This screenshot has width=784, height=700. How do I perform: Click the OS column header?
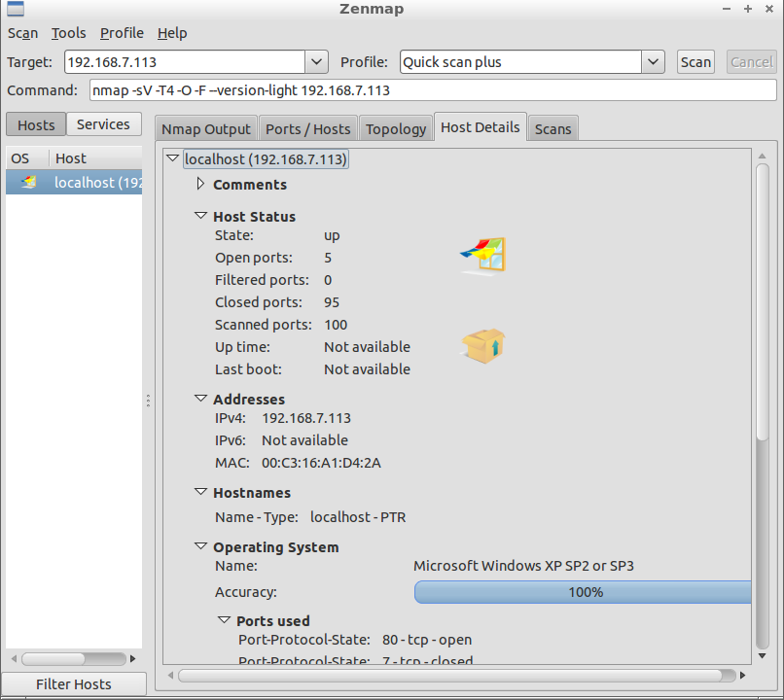click(27, 158)
